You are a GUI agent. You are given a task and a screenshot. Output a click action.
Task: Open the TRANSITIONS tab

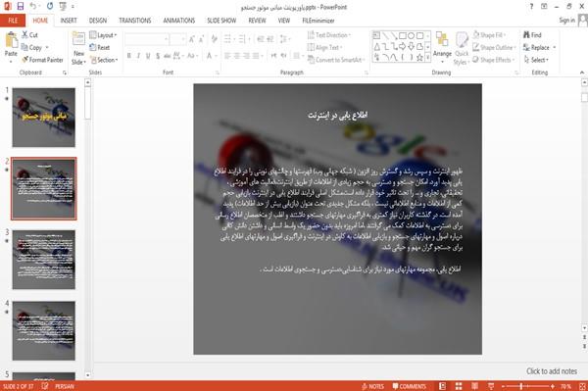[135, 21]
